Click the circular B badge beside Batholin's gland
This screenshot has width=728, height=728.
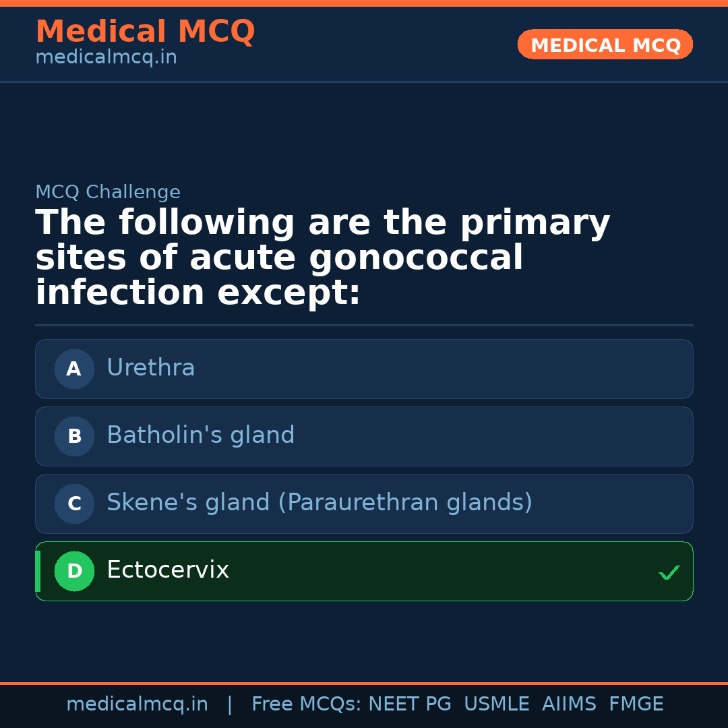tap(74, 436)
